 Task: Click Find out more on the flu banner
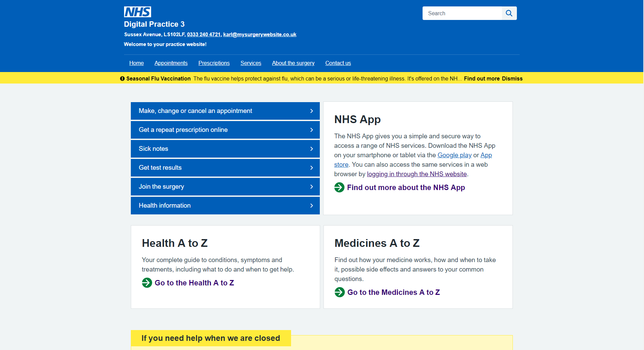click(481, 78)
